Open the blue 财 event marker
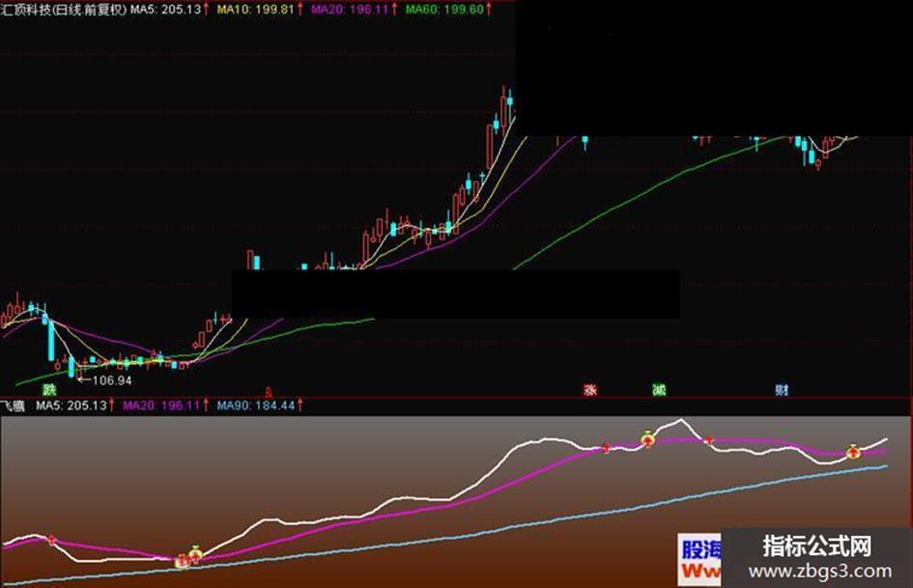 (x=782, y=390)
